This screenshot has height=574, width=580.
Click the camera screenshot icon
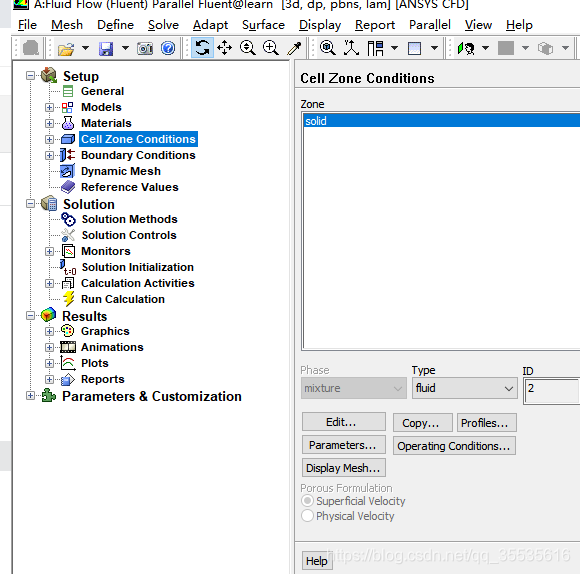(145, 48)
